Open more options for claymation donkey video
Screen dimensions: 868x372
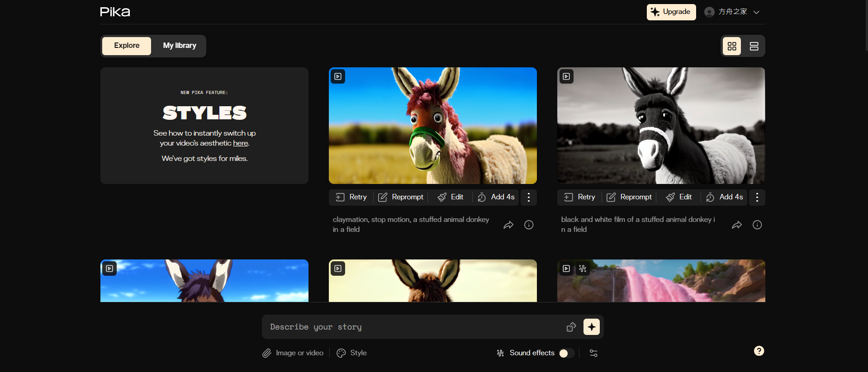(x=528, y=197)
